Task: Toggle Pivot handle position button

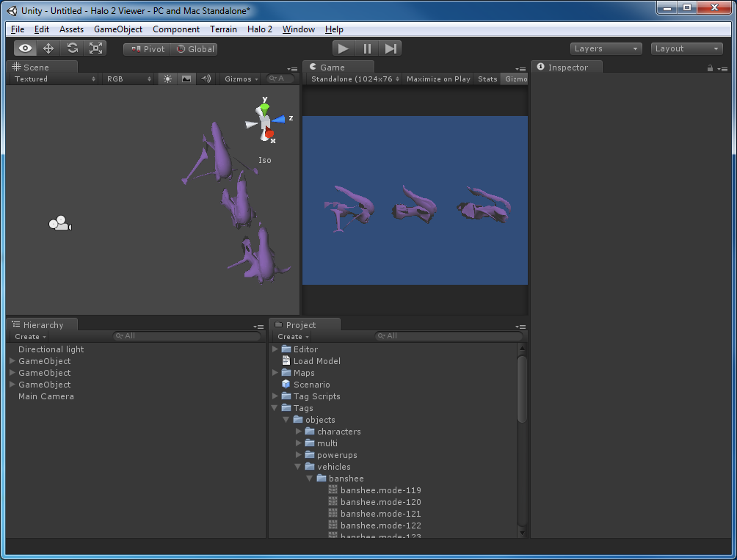Action: 148,49
